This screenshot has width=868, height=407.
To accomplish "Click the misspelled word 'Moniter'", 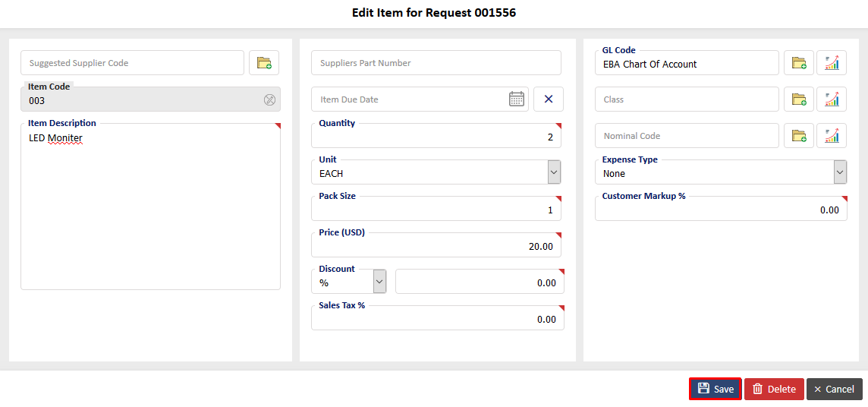I will tap(64, 138).
